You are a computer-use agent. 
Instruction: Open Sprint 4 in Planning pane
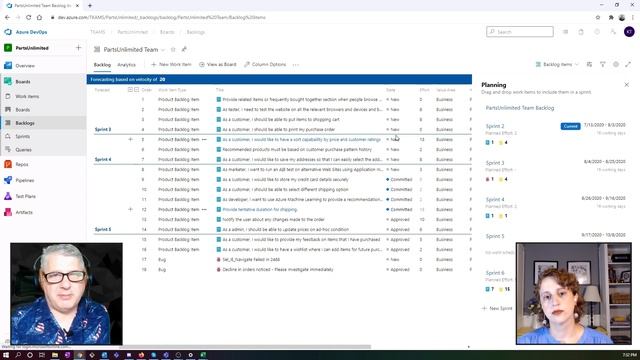click(x=495, y=200)
